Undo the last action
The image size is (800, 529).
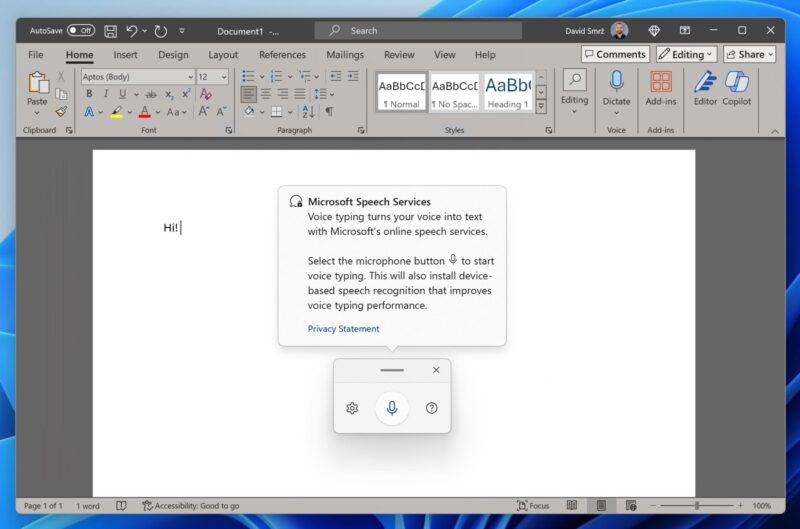point(132,31)
